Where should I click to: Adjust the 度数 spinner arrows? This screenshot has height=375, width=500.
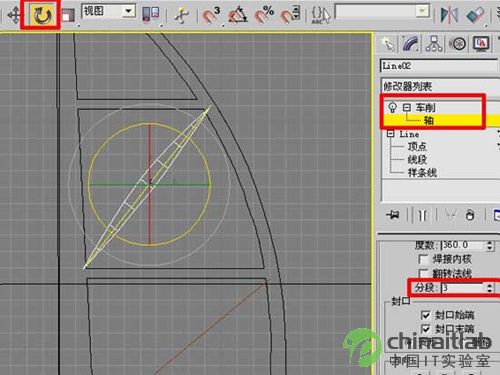489,246
